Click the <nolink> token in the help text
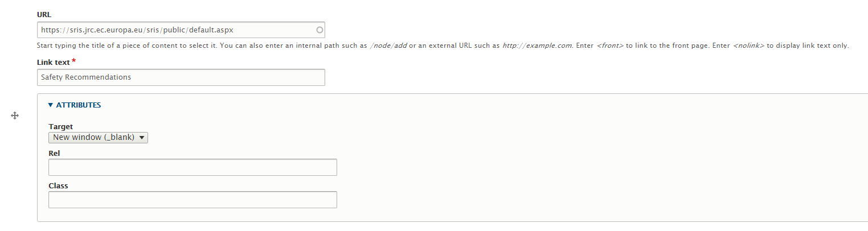The image size is (868, 231). coord(749,46)
